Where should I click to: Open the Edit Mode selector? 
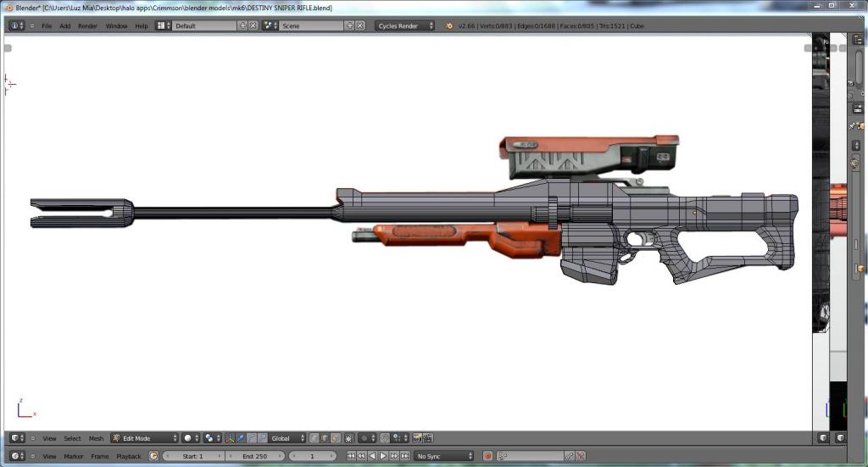click(x=144, y=437)
